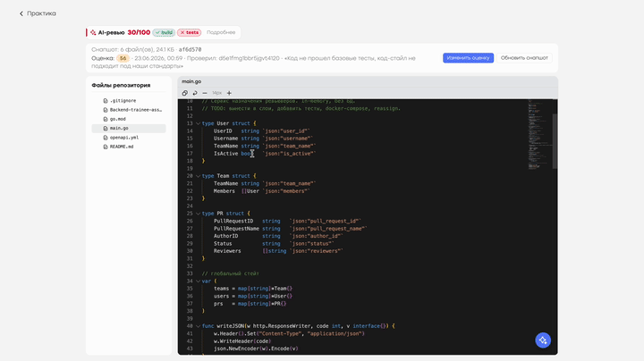The image size is (644, 361).
Task: Click the file icon beside README.md
Action: point(106,147)
